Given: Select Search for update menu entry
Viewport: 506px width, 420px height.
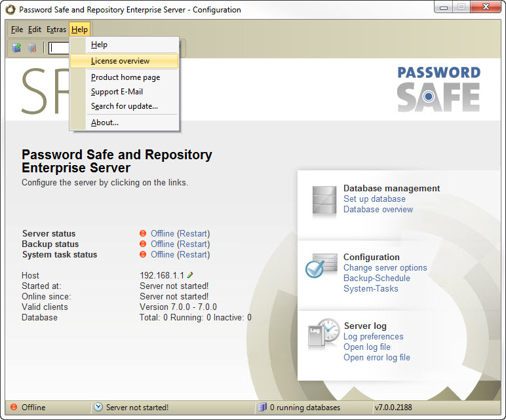Looking at the screenshot, I should pyautogui.click(x=125, y=106).
